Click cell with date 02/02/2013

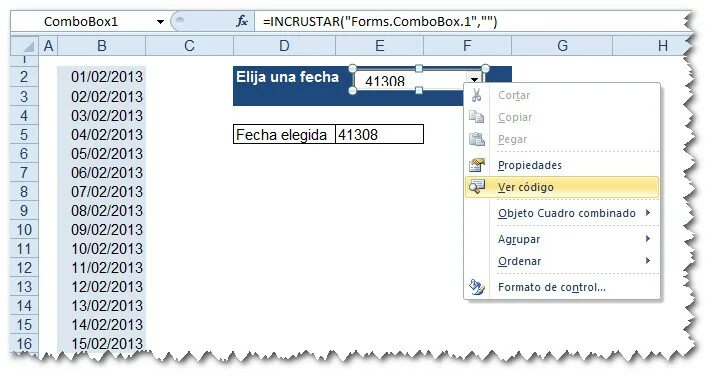[102, 96]
